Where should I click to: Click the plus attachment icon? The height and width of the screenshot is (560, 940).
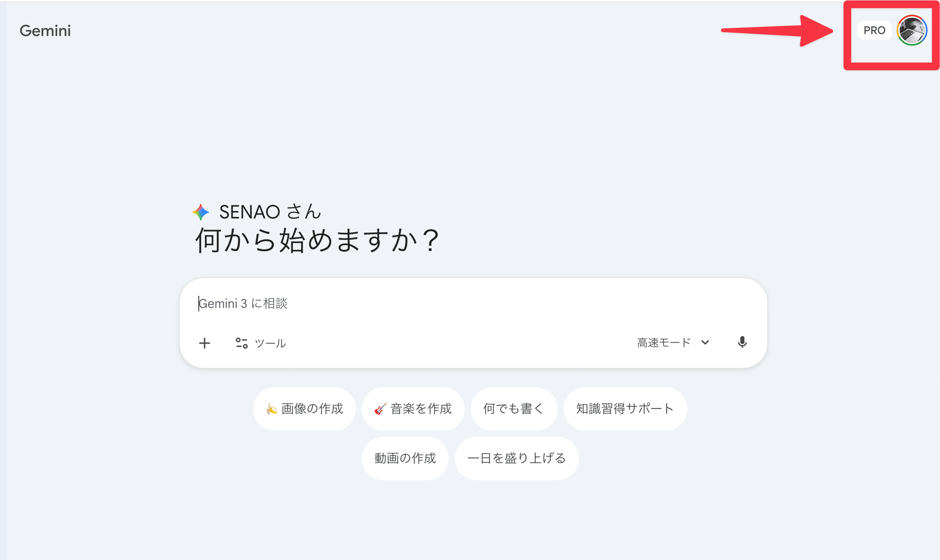click(205, 343)
